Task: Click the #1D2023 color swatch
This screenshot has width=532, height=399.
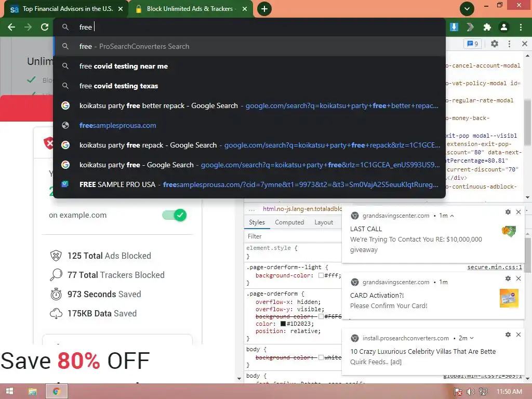Action: point(283,324)
